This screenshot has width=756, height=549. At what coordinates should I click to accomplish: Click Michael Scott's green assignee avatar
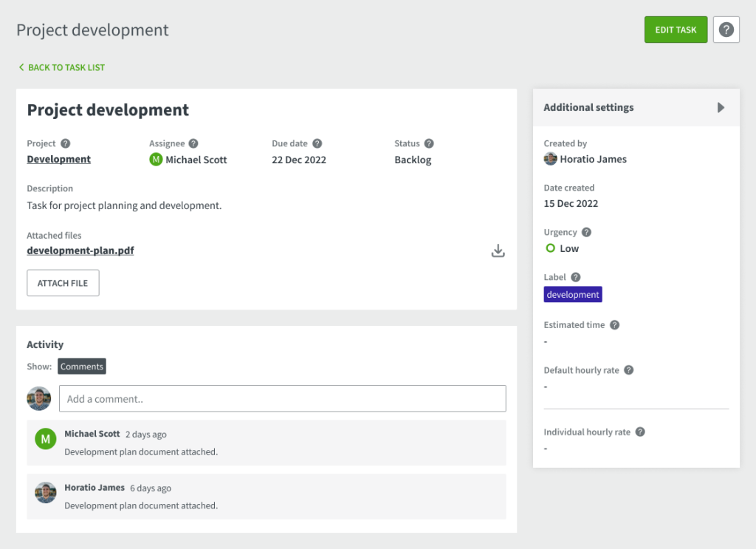(x=156, y=159)
